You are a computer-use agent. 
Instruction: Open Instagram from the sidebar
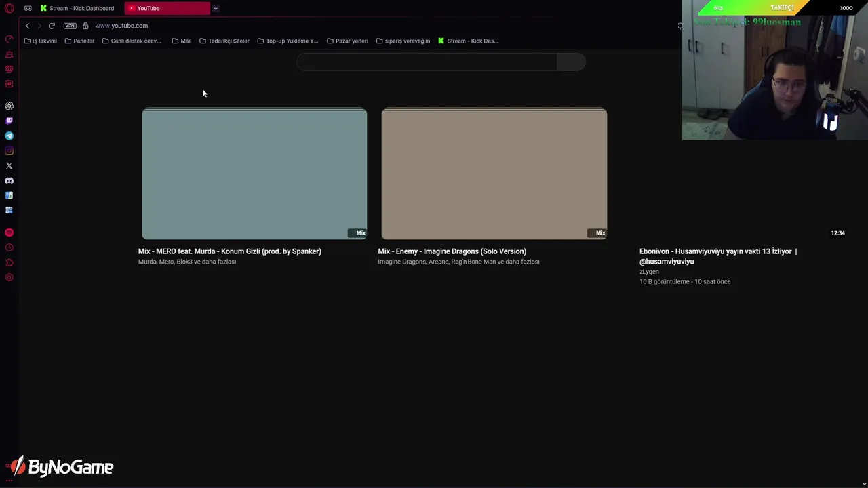click(9, 150)
